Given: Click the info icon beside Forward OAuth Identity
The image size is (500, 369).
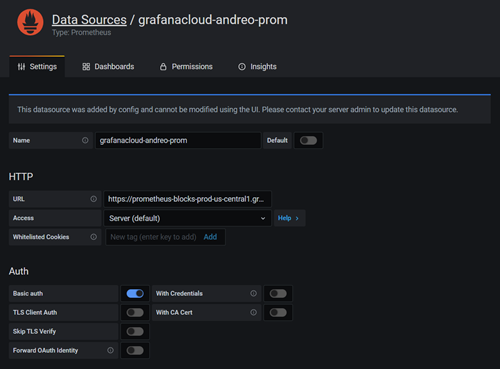Looking at the screenshot, I should coord(110,350).
